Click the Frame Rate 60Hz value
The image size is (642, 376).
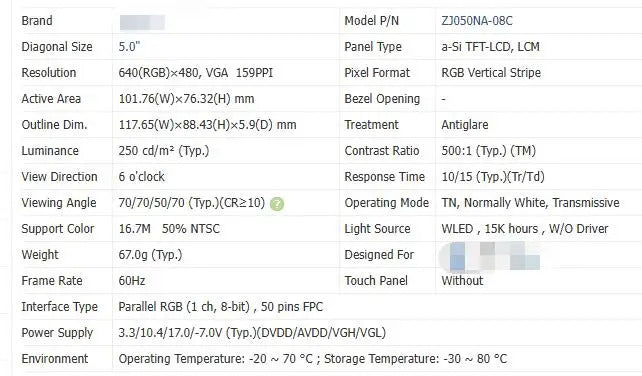point(132,281)
